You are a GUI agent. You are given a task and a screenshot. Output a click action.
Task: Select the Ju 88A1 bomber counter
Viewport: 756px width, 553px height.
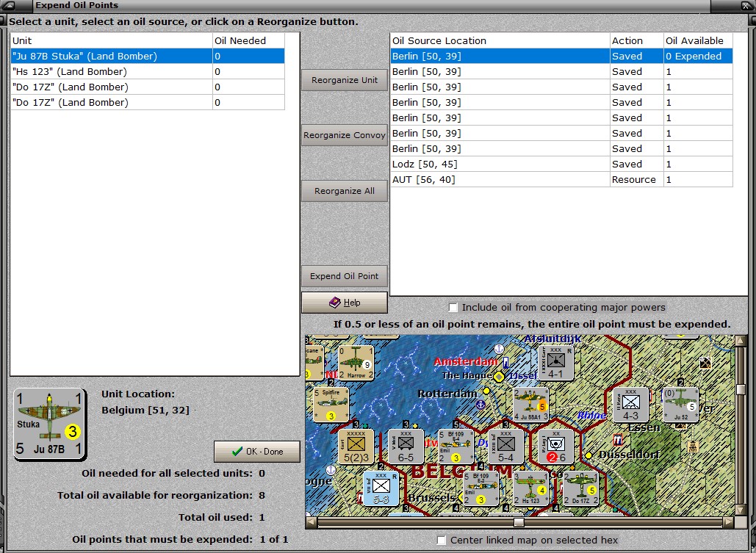tap(531, 405)
